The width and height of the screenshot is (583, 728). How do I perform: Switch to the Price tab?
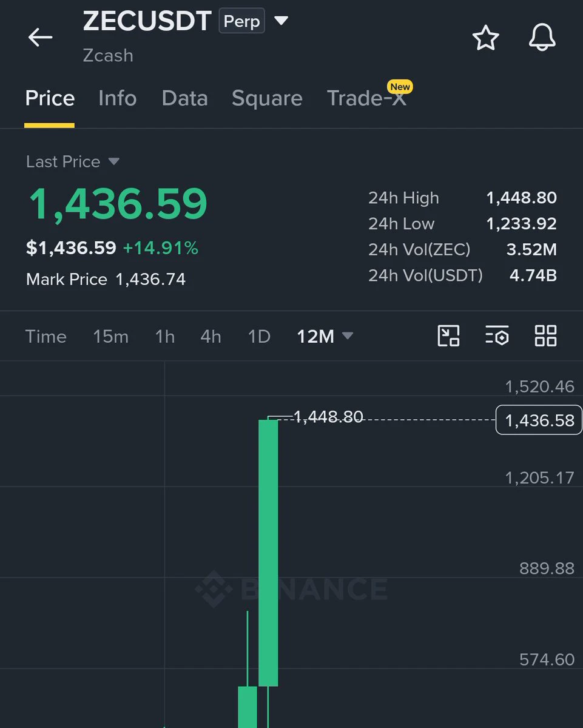point(50,98)
